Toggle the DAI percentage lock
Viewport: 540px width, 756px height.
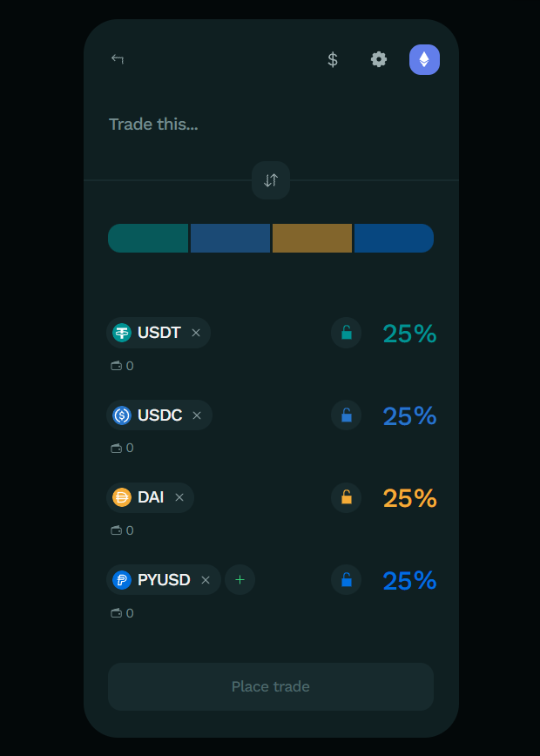click(346, 497)
